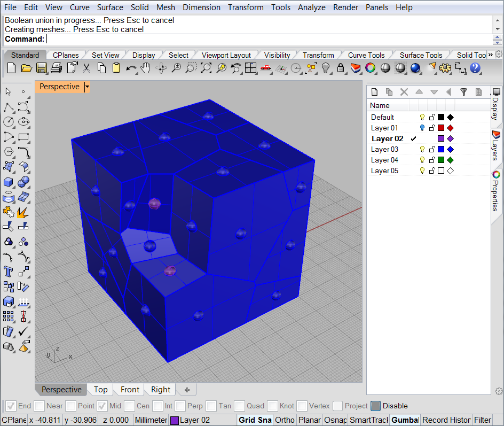The image size is (504, 426).
Task: Switch to the Right viewport tab
Action: [161, 390]
